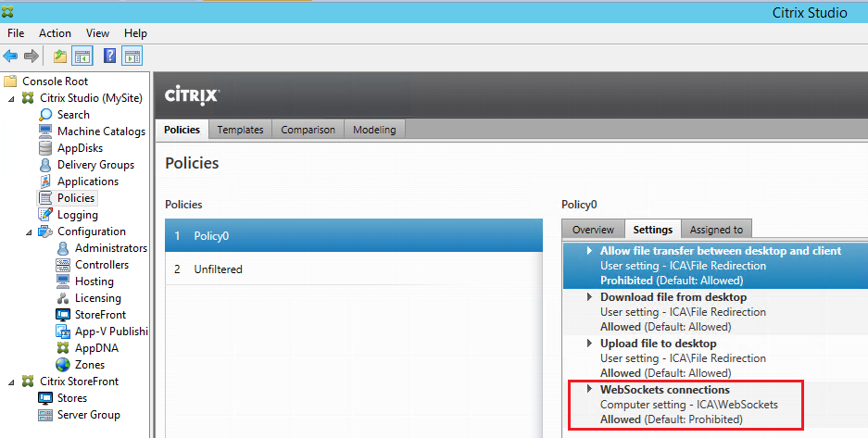
Task: Click the blue Help question mark icon
Action: [109, 56]
